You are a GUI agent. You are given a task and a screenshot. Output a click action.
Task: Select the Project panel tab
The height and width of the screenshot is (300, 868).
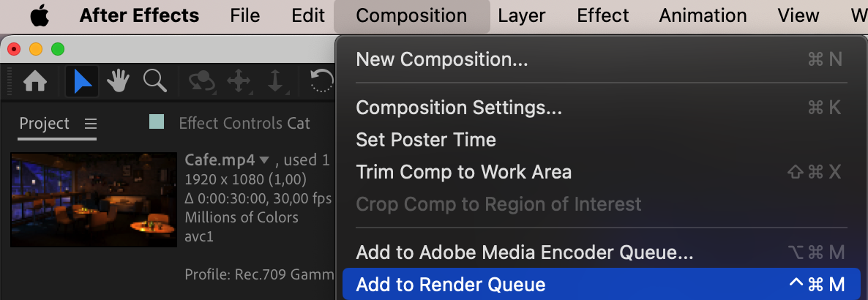[x=45, y=124]
